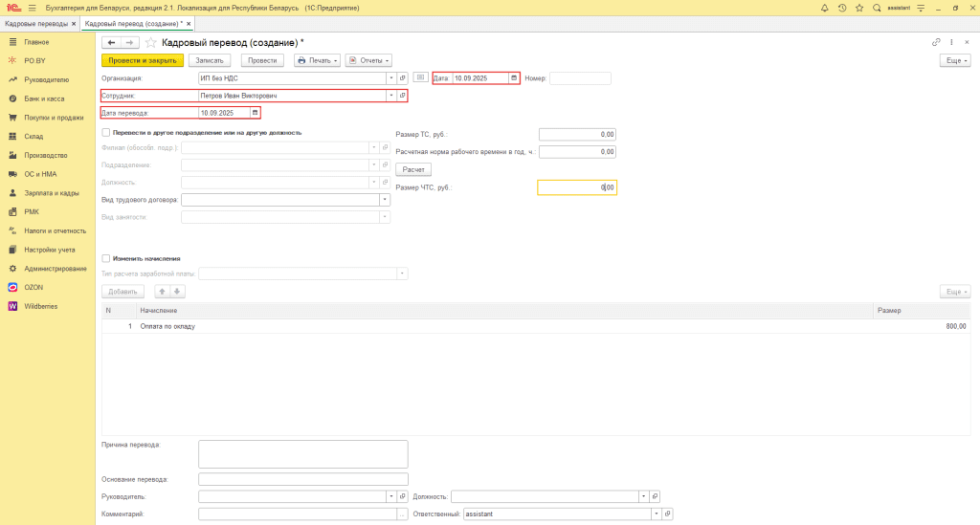Open the Администрирование section
This screenshot has width=980, height=525.
coord(55,269)
